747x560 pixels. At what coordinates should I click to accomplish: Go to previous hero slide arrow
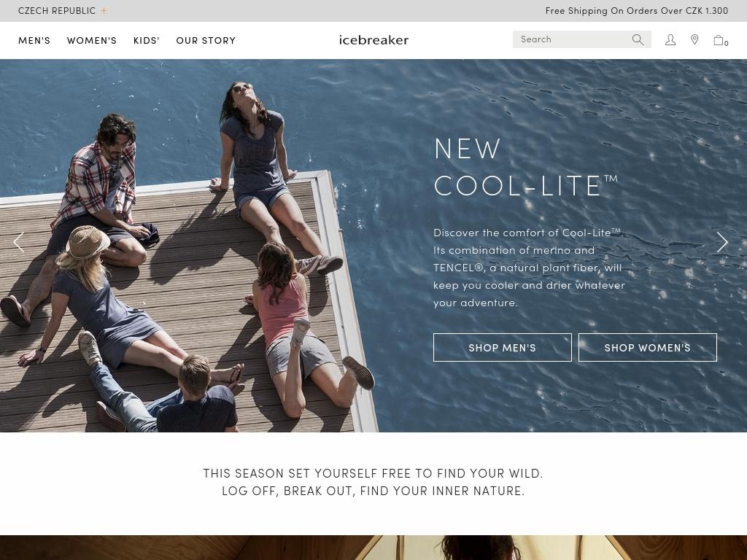[x=18, y=242]
